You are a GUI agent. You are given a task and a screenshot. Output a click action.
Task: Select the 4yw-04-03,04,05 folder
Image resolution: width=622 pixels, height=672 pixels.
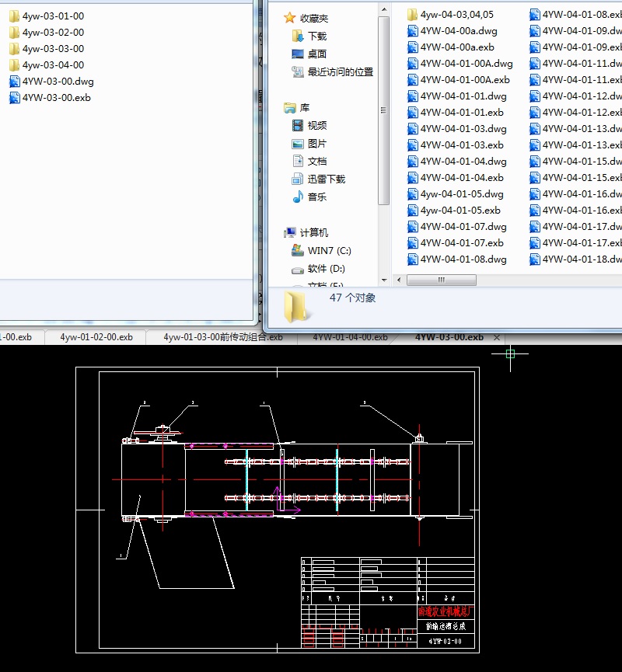point(456,14)
